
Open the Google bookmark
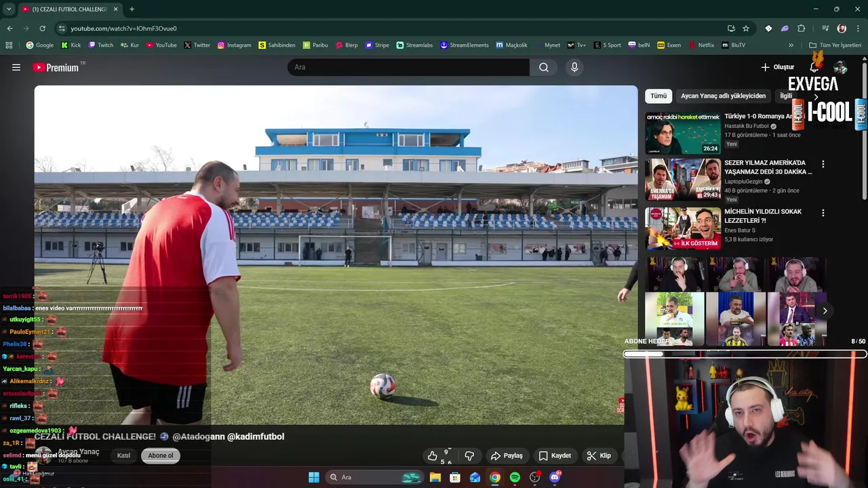point(39,45)
